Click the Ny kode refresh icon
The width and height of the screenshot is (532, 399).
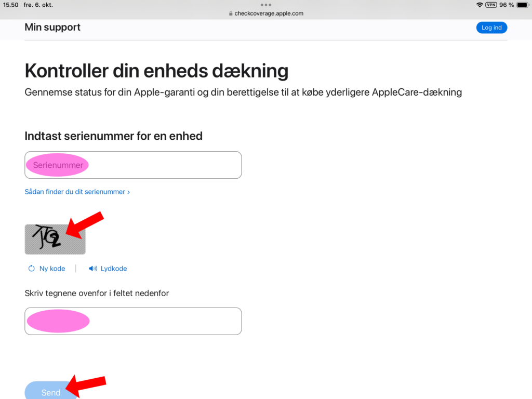click(x=31, y=269)
